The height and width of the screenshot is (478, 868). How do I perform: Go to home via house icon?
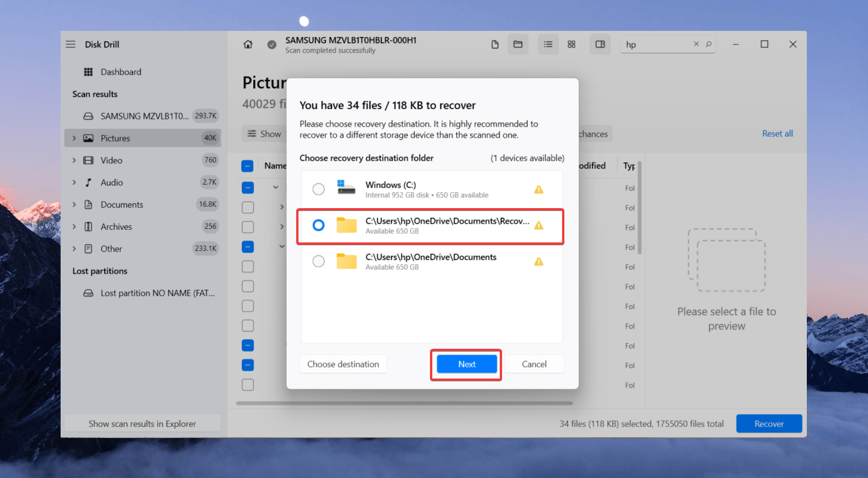coord(248,44)
